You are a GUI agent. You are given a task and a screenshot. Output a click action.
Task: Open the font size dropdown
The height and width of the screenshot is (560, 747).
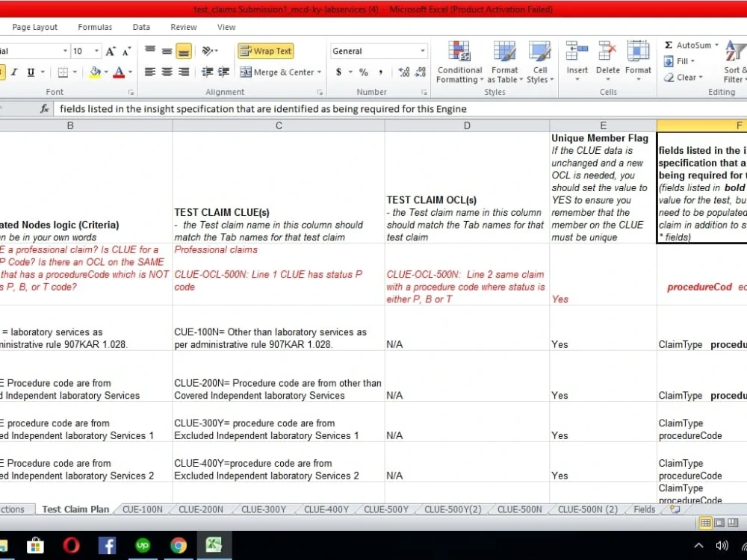96,51
